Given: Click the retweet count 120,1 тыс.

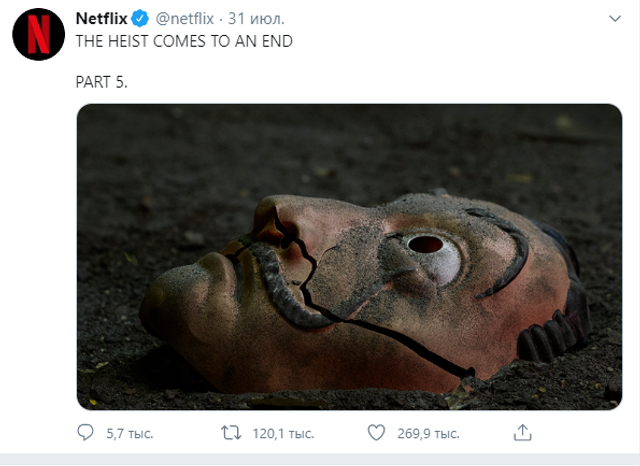Looking at the screenshot, I should [x=281, y=433].
